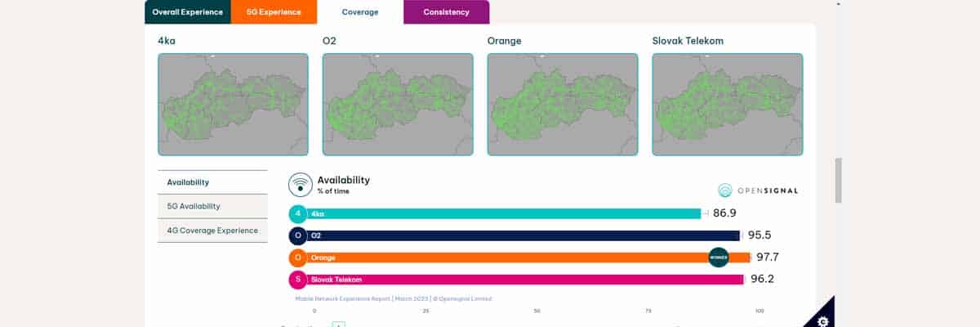980x327 pixels.
Task: Choose 5G Availability in the side menu
Action: coord(212,206)
